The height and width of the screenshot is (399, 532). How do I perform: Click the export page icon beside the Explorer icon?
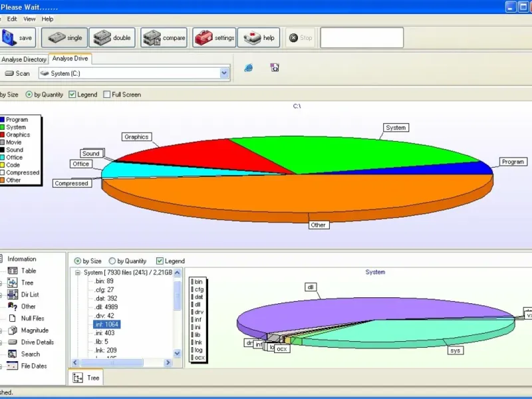click(275, 68)
